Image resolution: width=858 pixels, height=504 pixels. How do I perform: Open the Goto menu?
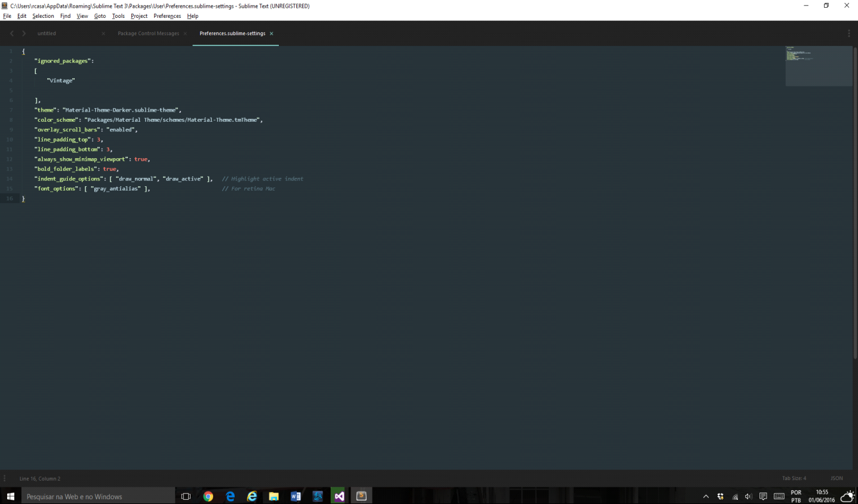100,16
